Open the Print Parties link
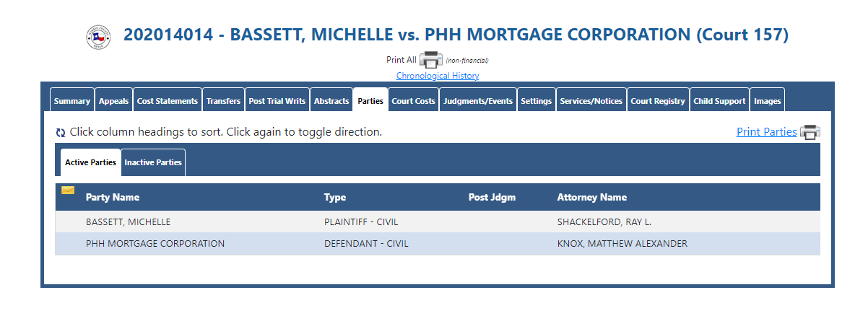 pyautogui.click(x=767, y=132)
